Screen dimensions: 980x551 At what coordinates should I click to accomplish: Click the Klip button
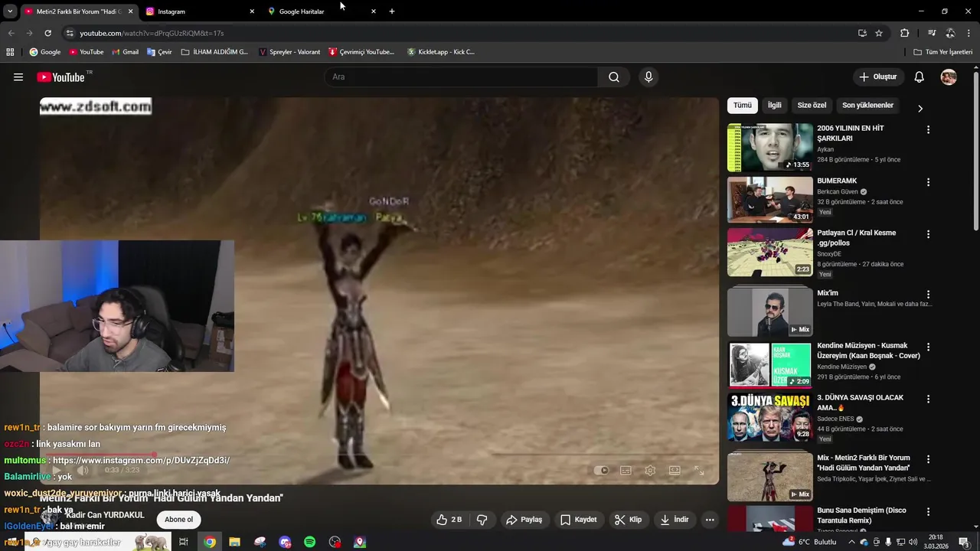coord(629,520)
